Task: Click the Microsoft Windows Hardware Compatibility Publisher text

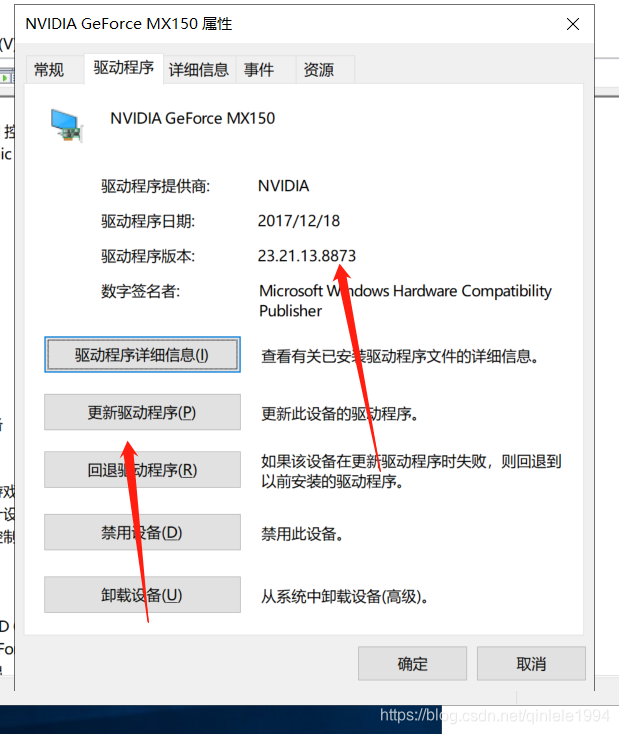Action: click(405, 301)
